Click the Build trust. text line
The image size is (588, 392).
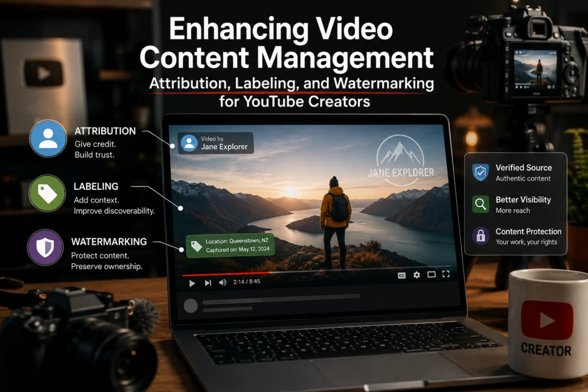[x=94, y=155]
